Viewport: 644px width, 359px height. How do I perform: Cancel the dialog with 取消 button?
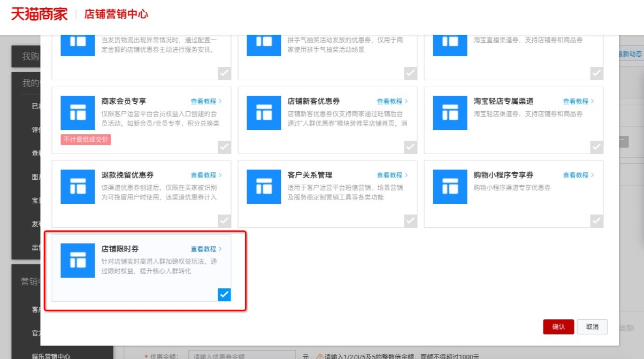click(x=592, y=327)
